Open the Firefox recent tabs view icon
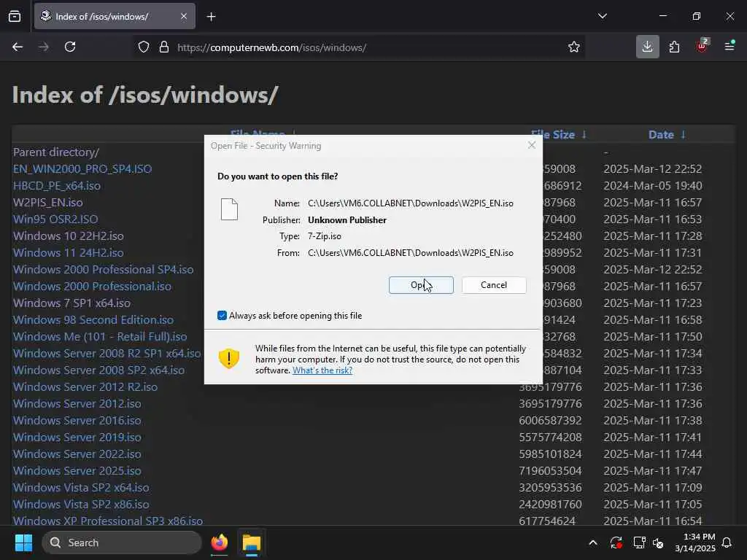Screen dimensions: 747x560 pyautogui.click(x=15, y=16)
